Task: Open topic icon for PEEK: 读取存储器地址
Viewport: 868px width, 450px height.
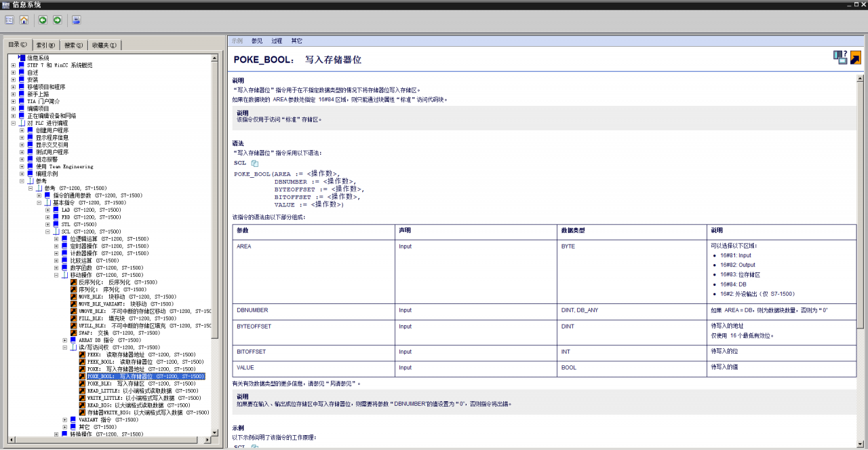Action: point(82,354)
